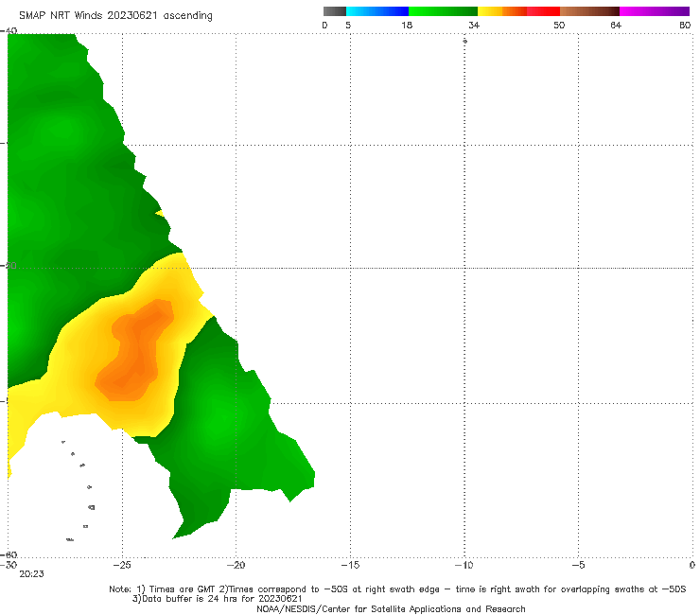This screenshot has width=700, height=615.
Task: Click the gray 0-5 segment of the colorbar
Action: coord(335,11)
